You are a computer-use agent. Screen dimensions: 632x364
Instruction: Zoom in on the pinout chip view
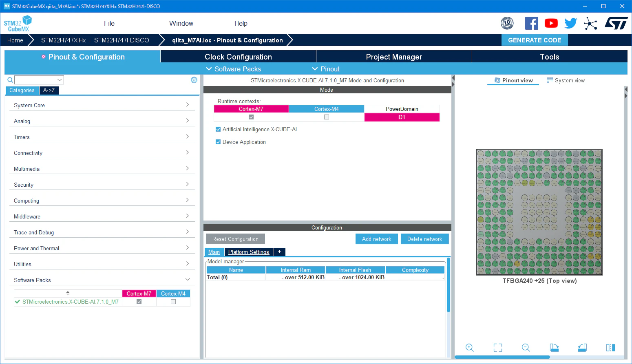(x=470, y=348)
